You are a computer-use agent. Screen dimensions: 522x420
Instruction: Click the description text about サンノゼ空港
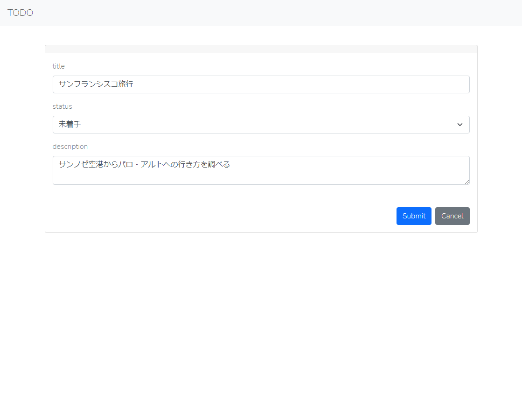pos(144,164)
